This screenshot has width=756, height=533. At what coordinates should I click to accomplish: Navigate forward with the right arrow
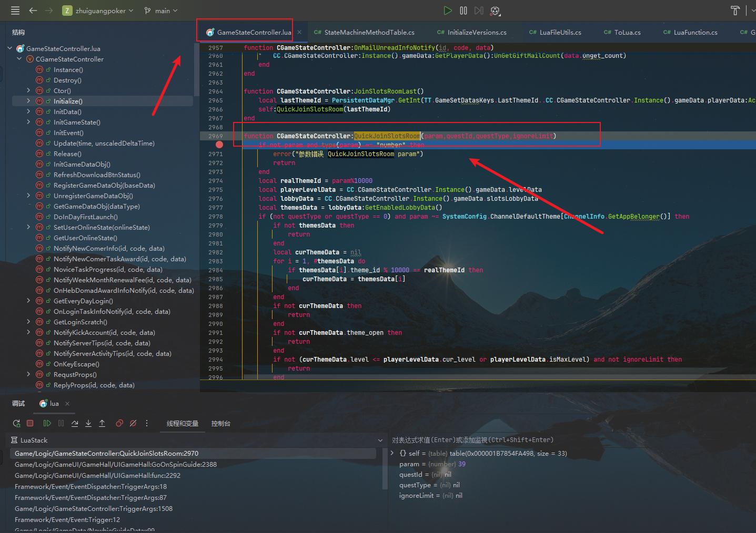[x=49, y=11]
